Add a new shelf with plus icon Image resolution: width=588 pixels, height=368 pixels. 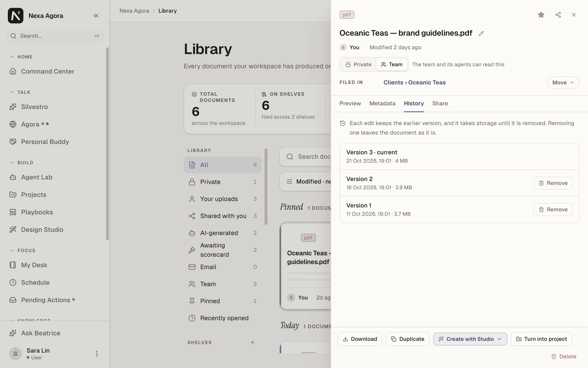(253, 342)
